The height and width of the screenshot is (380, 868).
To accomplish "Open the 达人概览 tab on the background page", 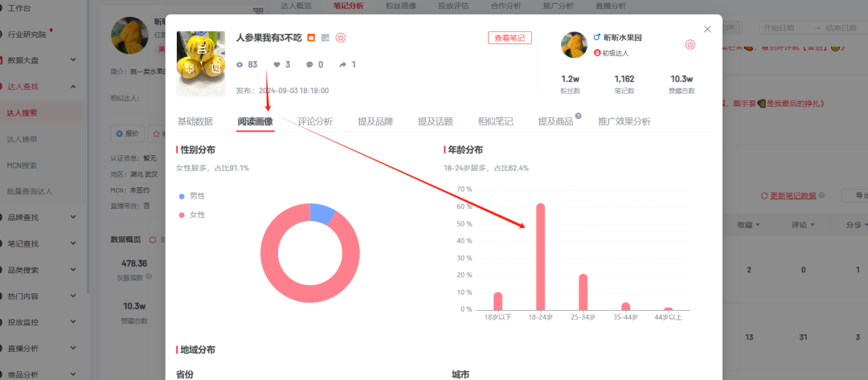I will click(x=296, y=6).
